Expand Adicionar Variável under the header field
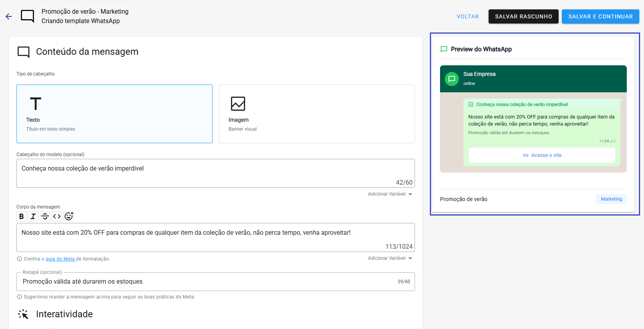 390,194
